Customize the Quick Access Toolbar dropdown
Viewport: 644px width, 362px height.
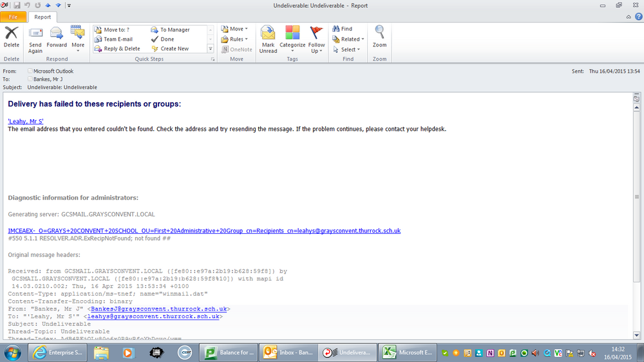(x=69, y=5)
